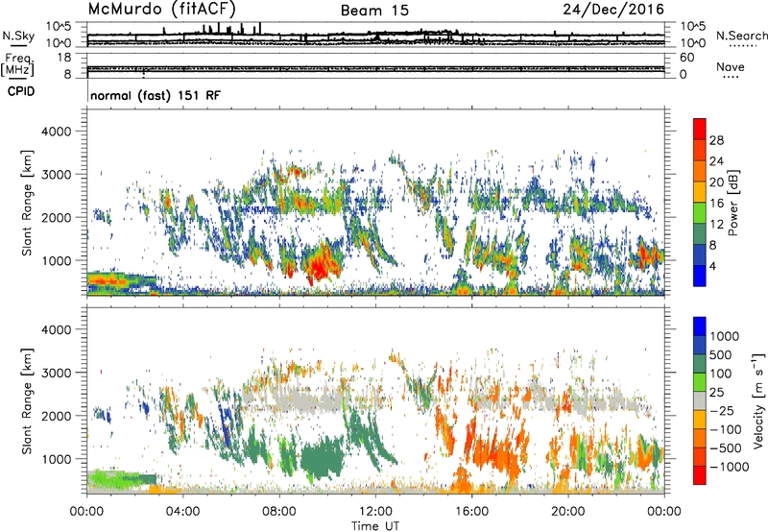Click the 'McMurdo (fitACF)' title text
This screenshot has height=532, width=768.
pos(162,9)
